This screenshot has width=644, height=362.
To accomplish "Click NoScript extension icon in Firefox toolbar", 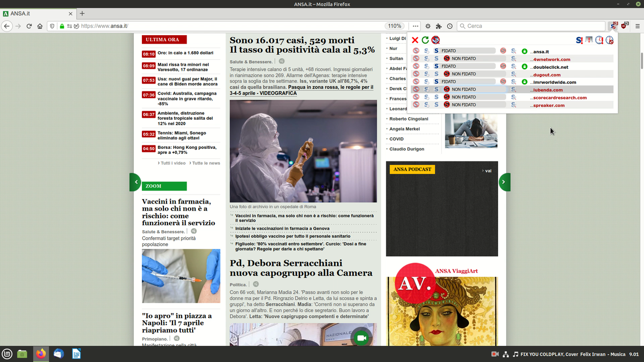I will click(x=613, y=26).
